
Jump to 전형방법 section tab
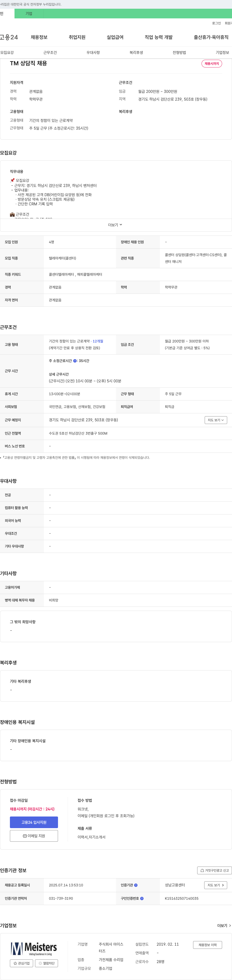click(179, 52)
